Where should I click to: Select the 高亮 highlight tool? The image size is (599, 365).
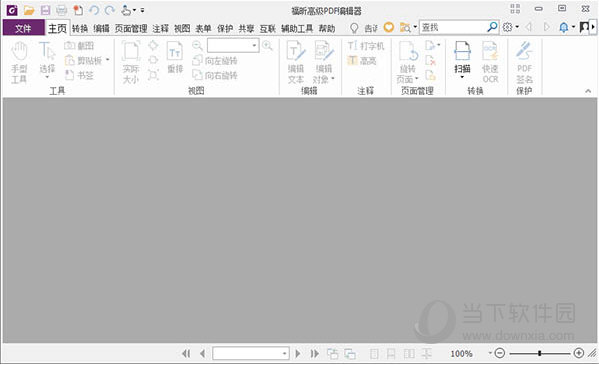click(362, 60)
